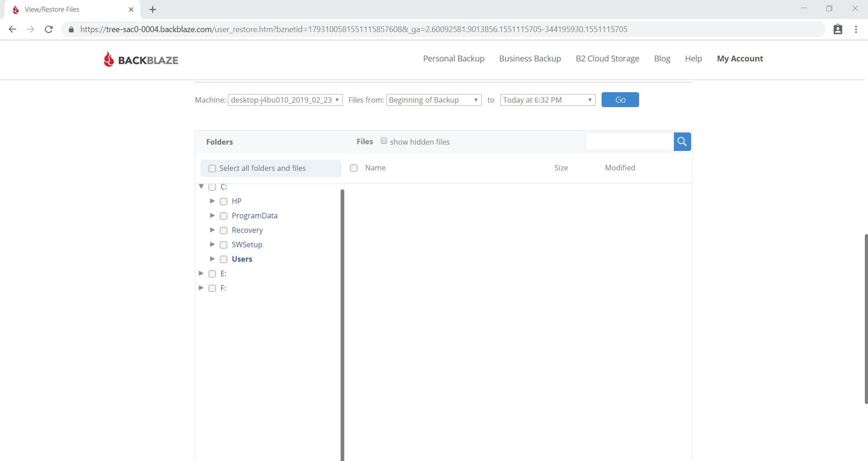Check the Users folder checkbox
Viewport: 868px width, 461px height.
[x=223, y=259]
